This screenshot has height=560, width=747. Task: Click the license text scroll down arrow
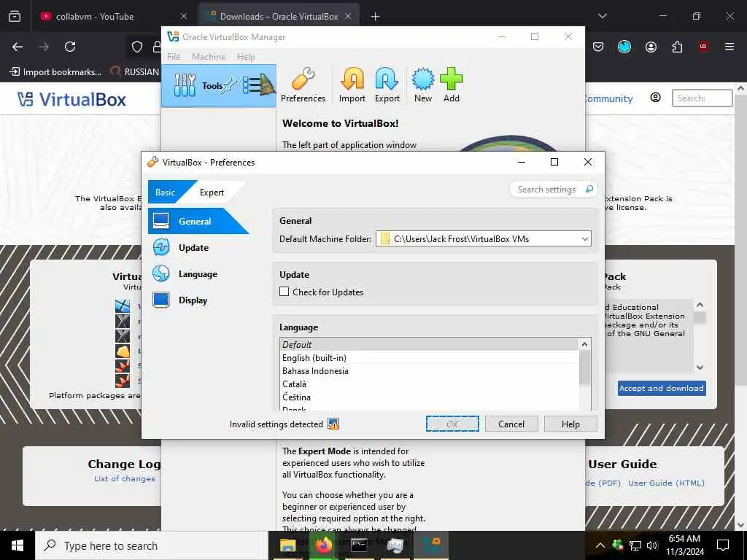700,367
